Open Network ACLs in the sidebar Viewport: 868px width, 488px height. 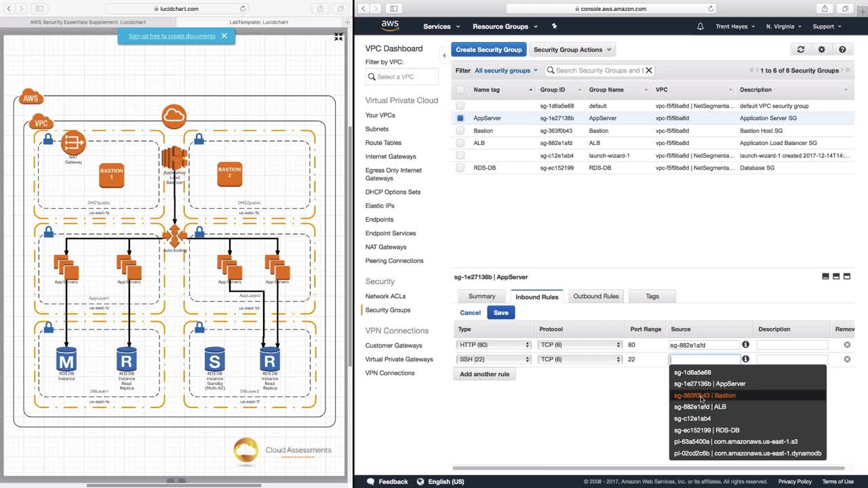tap(385, 296)
